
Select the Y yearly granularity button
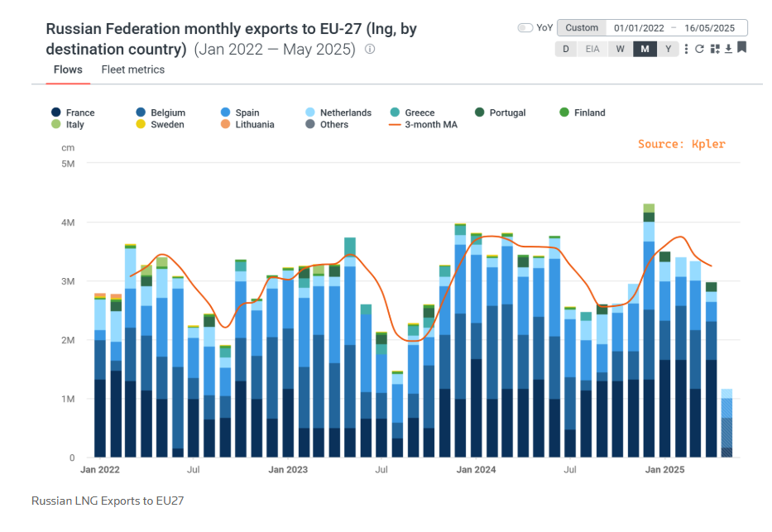click(669, 49)
